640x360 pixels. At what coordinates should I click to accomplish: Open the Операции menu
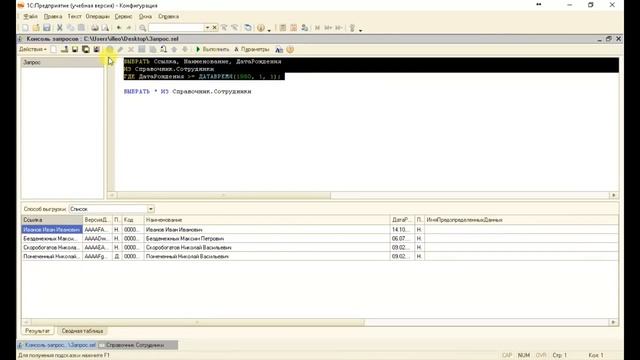pyautogui.click(x=98, y=16)
